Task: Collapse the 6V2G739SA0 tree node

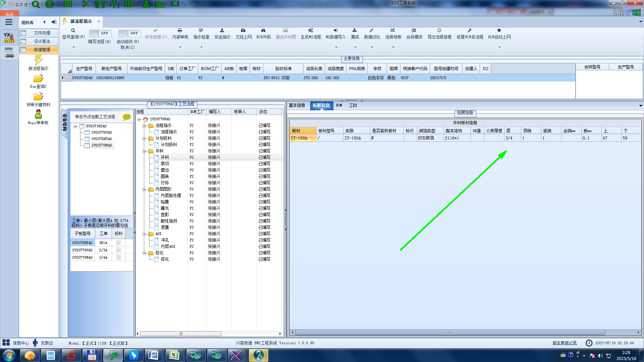Action: tap(75, 126)
